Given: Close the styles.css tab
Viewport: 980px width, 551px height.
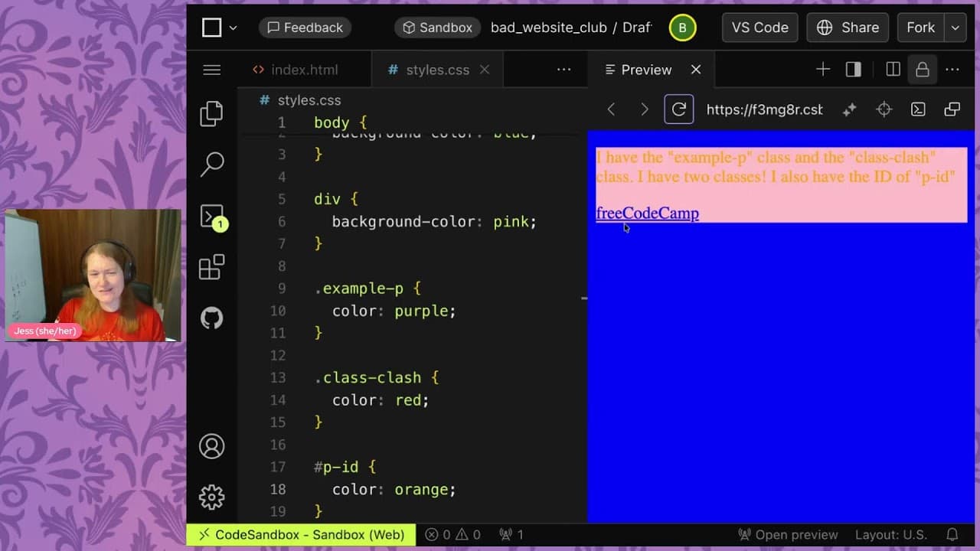Looking at the screenshot, I should (485, 70).
